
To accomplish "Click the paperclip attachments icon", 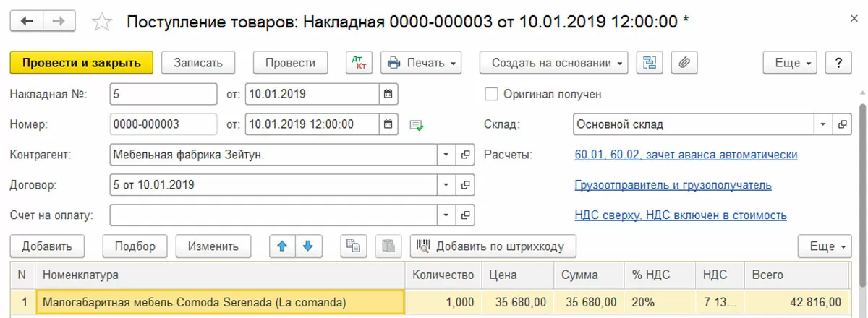I will coord(684,63).
